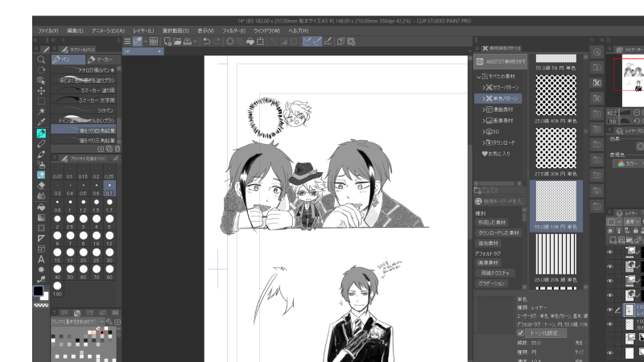Screen dimensions: 644x362
Task: Open dropdown arrow next to Save icon
Action: coord(195,41)
